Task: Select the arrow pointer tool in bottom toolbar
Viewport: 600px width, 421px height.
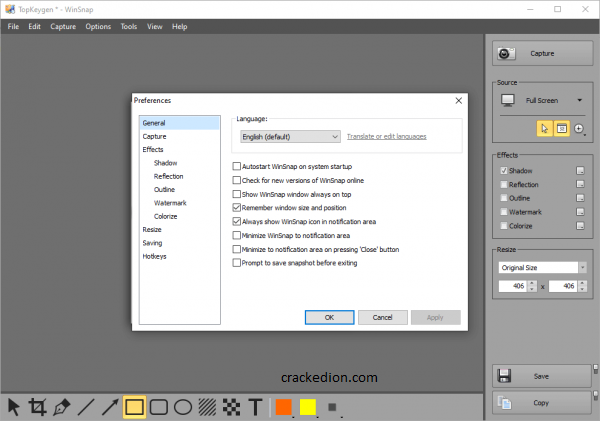Action: 13,407
